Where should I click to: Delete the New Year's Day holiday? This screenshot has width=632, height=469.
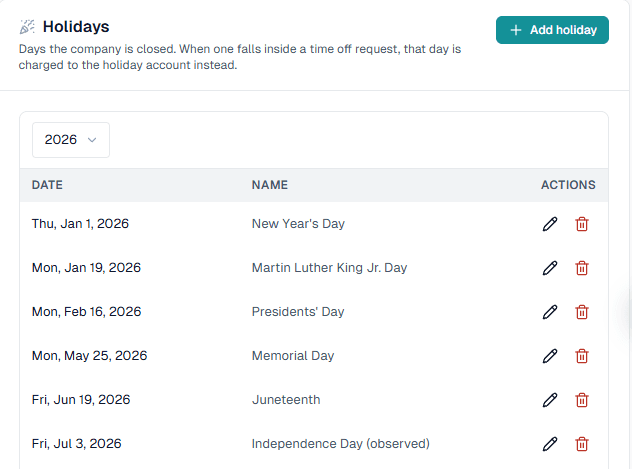(582, 224)
